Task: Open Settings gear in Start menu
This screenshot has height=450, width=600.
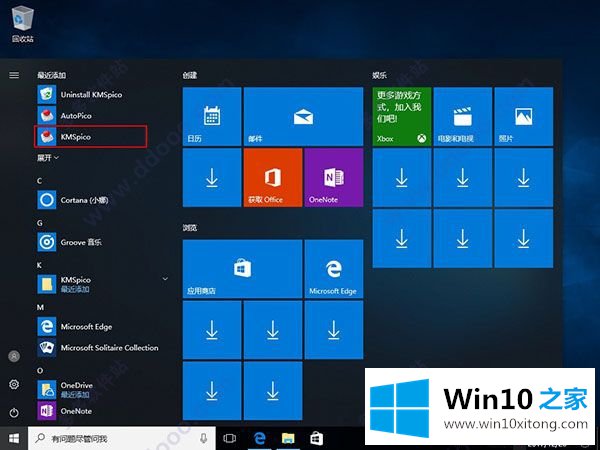Action: [14, 384]
